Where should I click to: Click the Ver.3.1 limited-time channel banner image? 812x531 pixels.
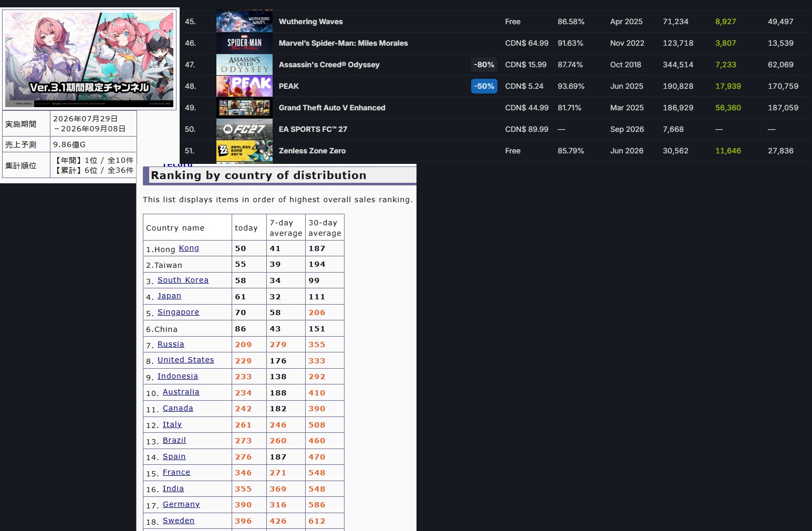[89, 59]
